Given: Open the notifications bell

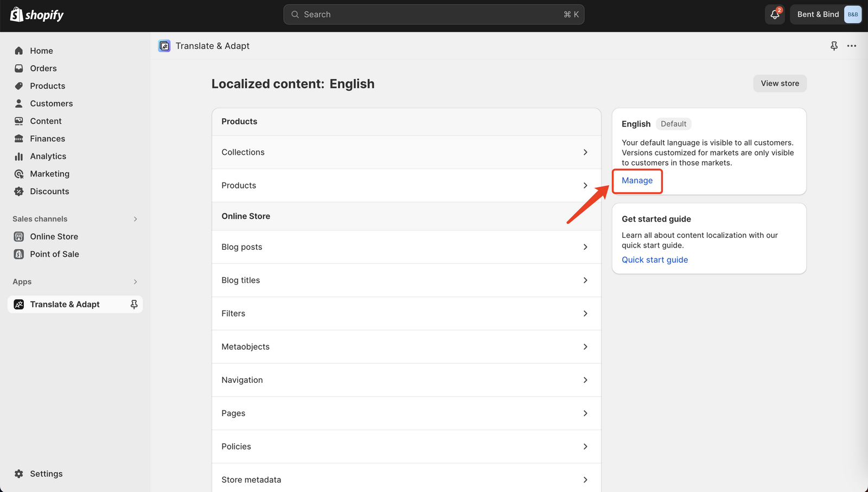Looking at the screenshot, I should coord(775,15).
